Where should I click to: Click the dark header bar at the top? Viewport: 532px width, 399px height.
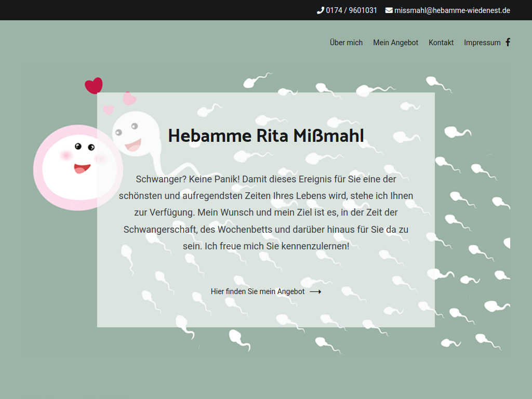coord(156,10)
